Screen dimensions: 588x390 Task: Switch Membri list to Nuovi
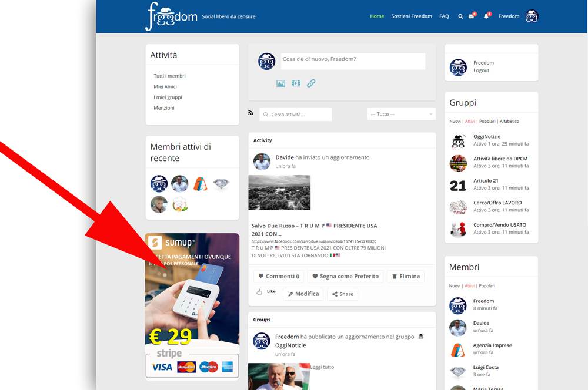click(x=455, y=286)
